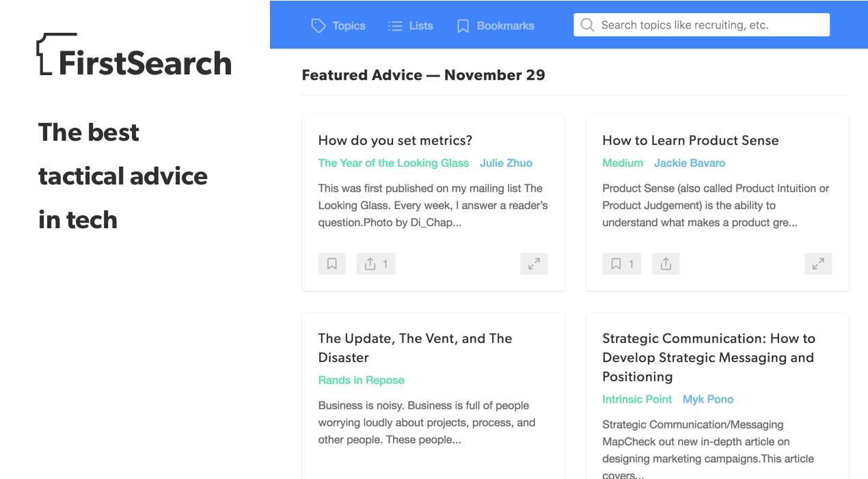The width and height of the screenshot is (868, 479).
Task: View author Julie Zhuo's advice
Action: tap(506, 163)
